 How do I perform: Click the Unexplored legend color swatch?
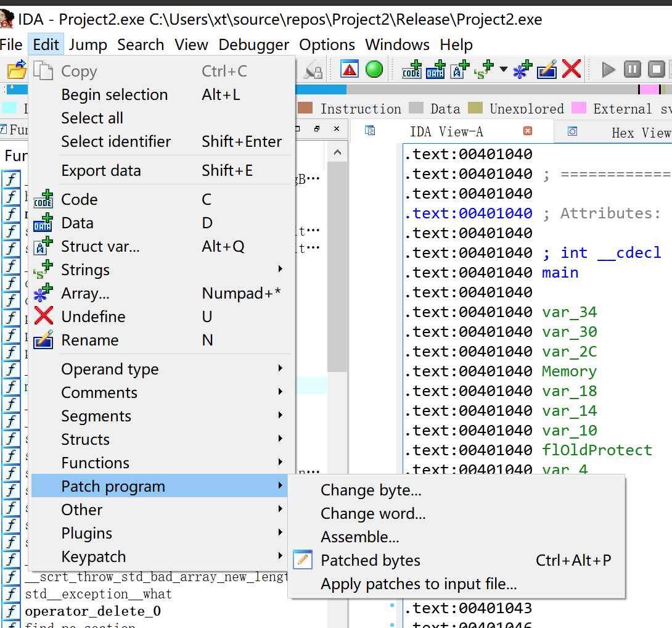[x=475, y=108]
